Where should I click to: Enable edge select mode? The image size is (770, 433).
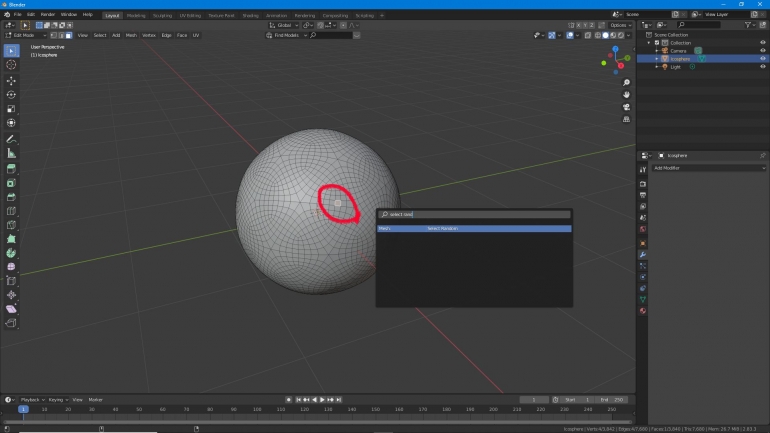61,35
